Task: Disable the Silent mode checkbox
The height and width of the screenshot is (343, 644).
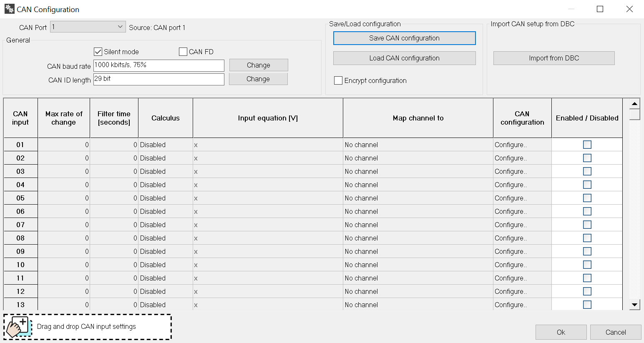Action: (x=98, y=52)
